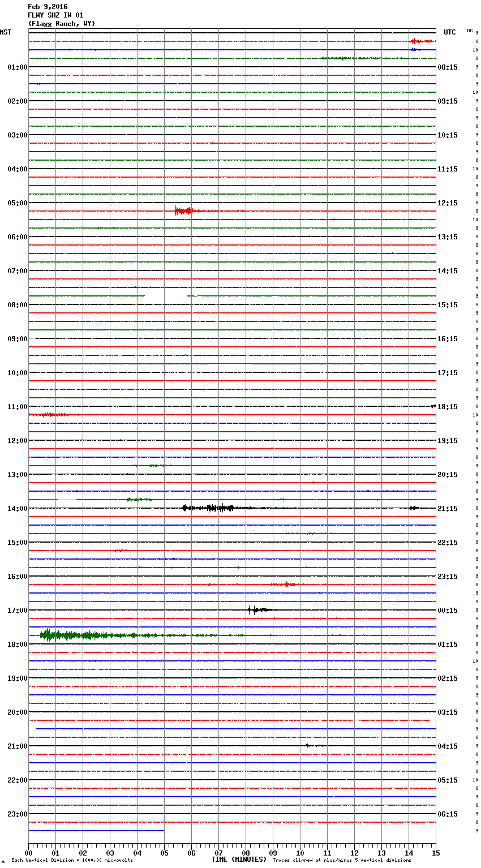This screenshot has height=868, width=481.
Task: Click the 20:00 MST row label
Action: pos(18,712)
